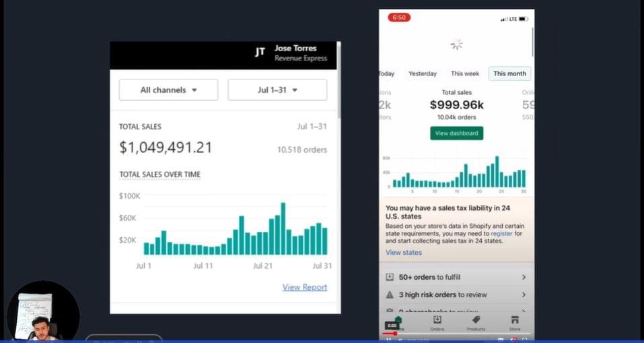Open the Orders tab icon
644x343 pixels.
[437, 320]
